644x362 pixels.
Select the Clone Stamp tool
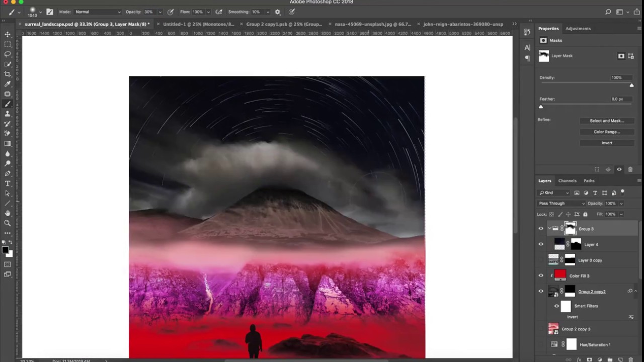[8, 114]
